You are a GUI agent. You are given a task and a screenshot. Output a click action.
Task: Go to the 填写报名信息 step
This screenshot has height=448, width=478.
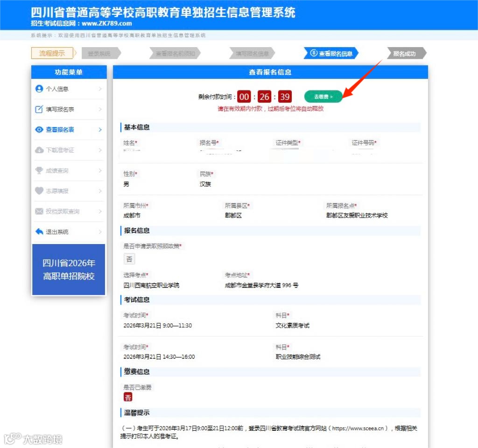point(253,53)
